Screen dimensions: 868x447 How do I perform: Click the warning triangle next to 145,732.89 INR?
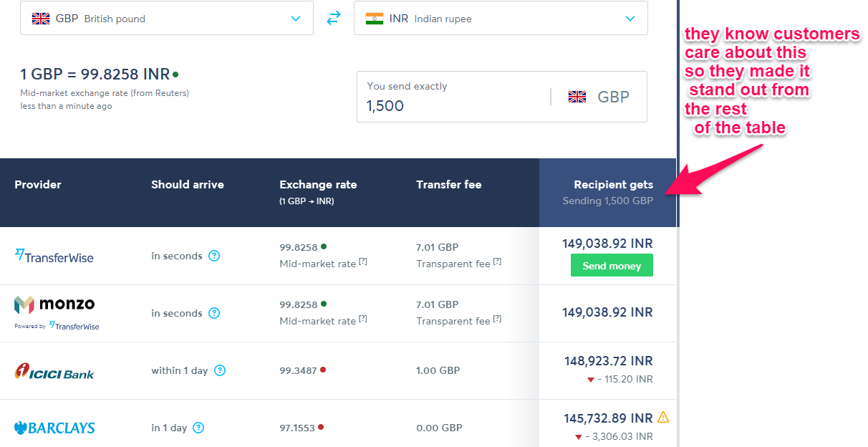(663, 417)
